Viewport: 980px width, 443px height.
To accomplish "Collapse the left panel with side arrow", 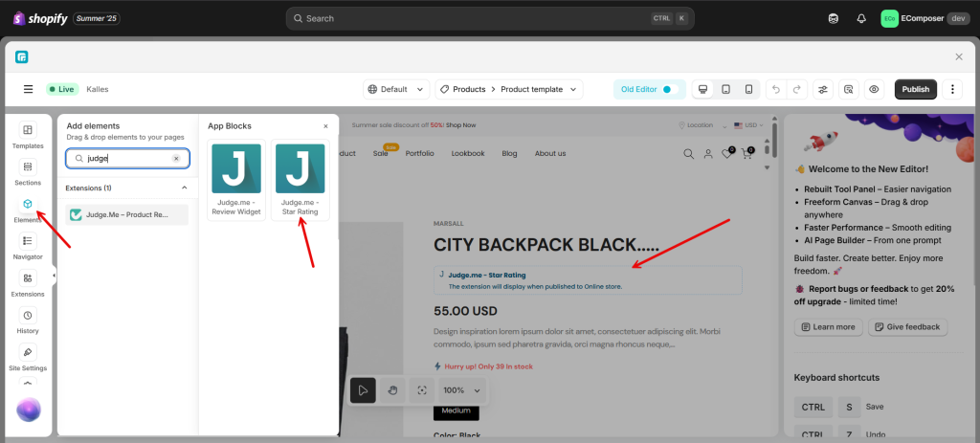I will pos(54,275).
